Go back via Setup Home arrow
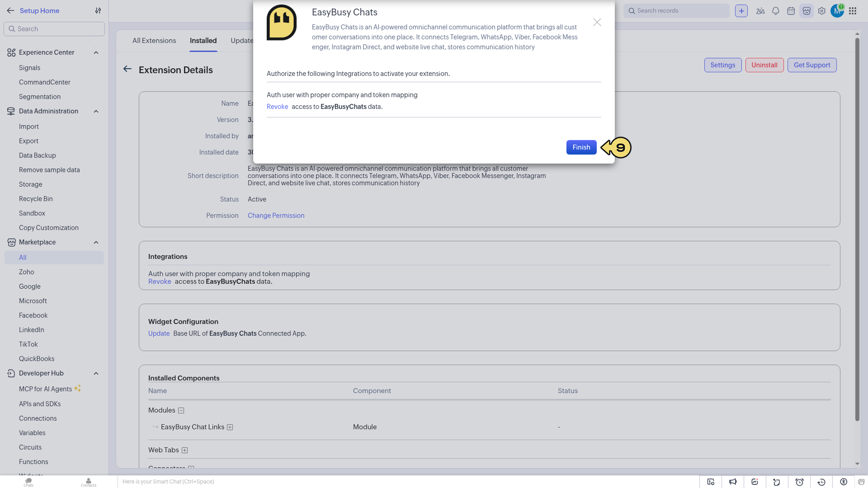The image size is (868, 488). pyautogui.click(x=10, y=11)
